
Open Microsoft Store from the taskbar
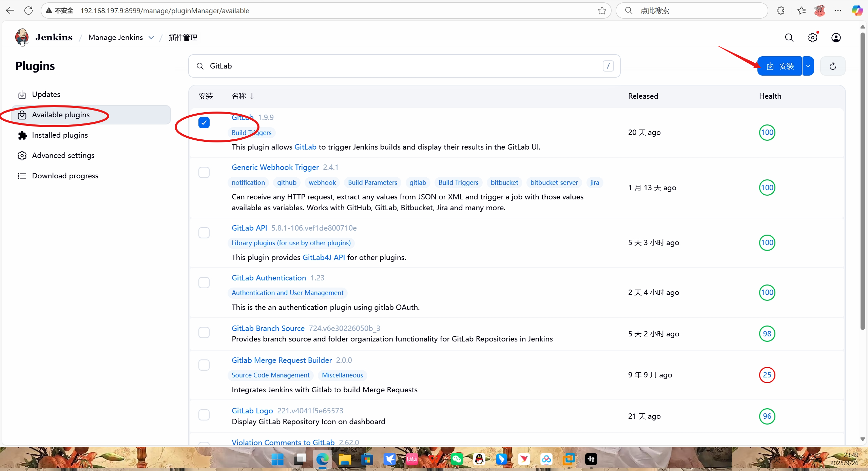click(x=367, y=459)
